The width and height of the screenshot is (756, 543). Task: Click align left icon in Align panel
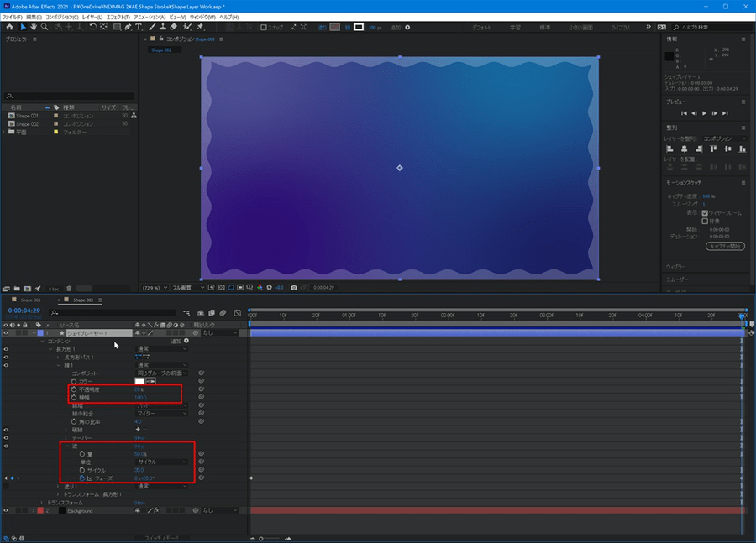pos(670,149)
